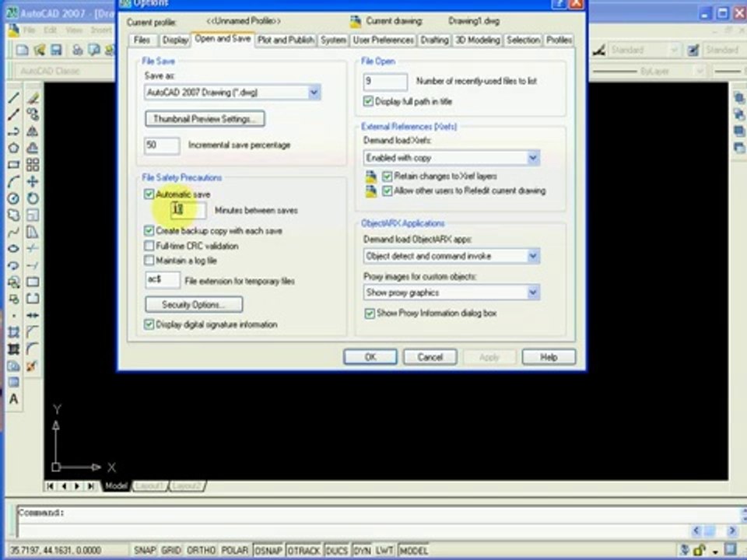Open Proxy images for custom objects dropdown

[x=451, y=292]
